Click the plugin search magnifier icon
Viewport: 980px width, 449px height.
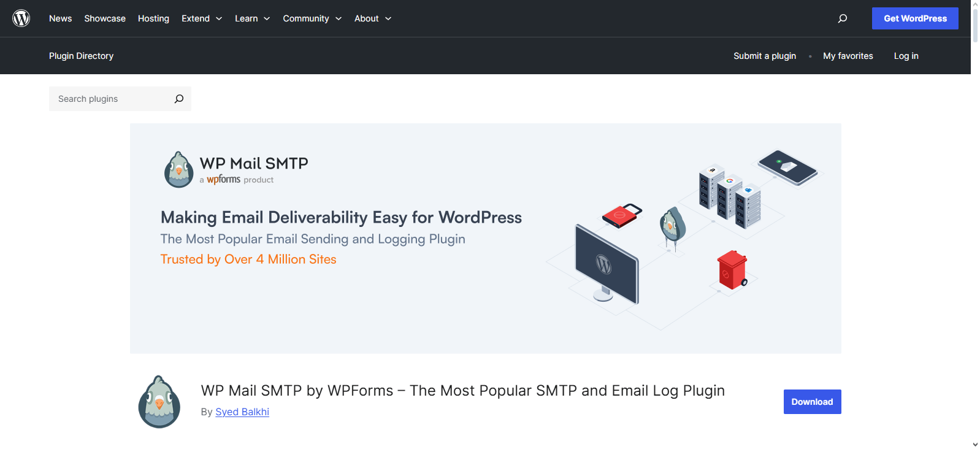pos(178,99)
